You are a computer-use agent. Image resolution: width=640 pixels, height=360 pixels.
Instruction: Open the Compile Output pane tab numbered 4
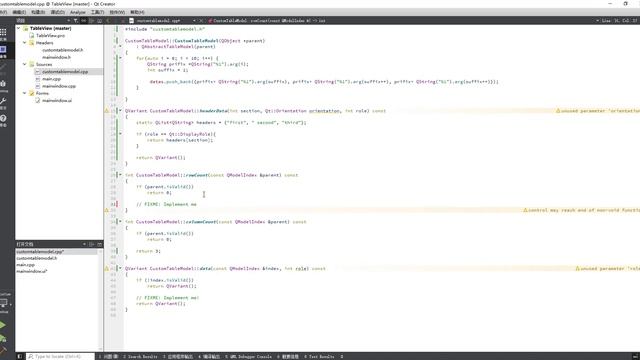pos(209,357)
